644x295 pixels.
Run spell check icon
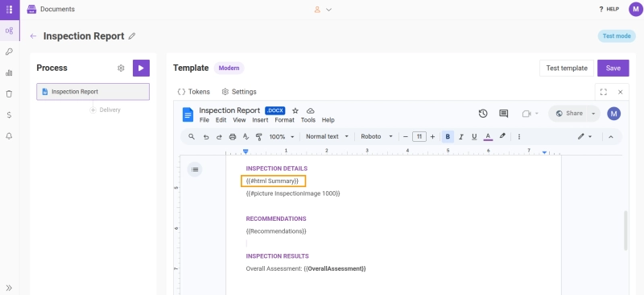tap(246, 136)
